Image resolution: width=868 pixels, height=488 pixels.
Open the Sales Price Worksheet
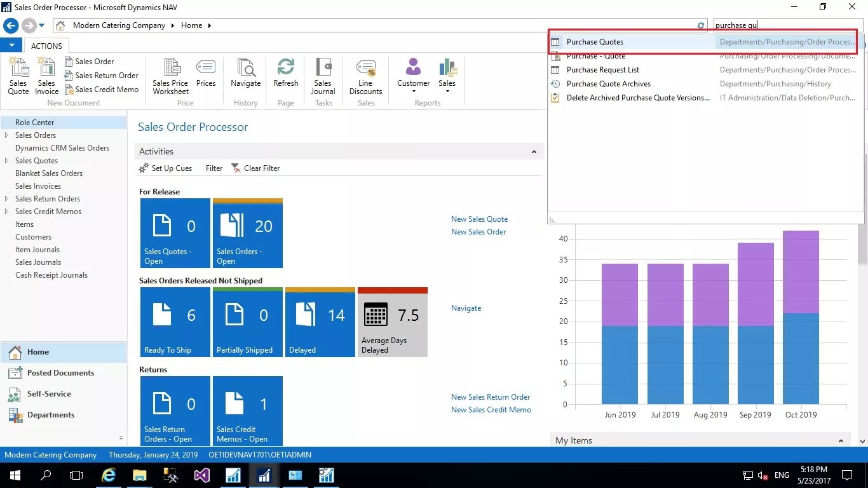coord(170,76)
